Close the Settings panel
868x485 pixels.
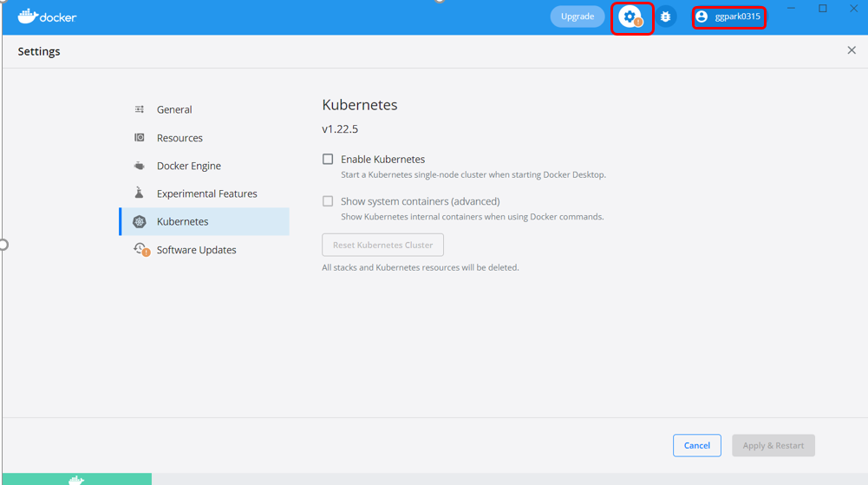click(852, 50)
